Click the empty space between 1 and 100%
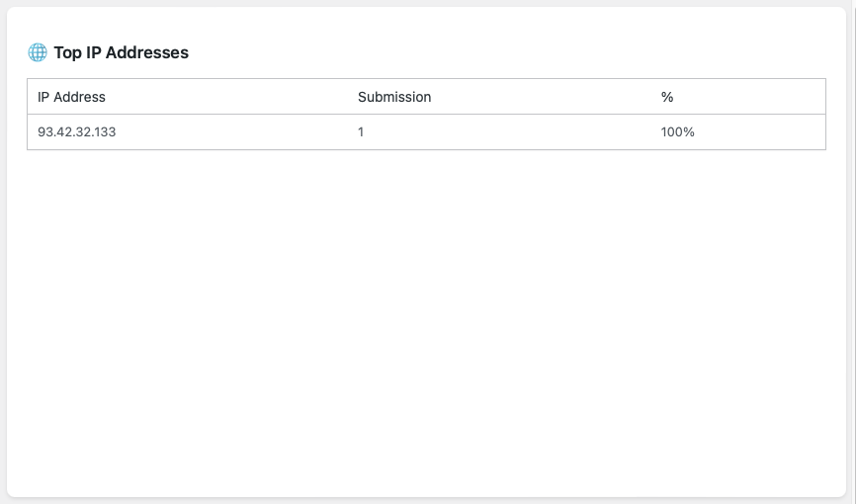Screen dimensions: 856x504 tap(514, 132)
